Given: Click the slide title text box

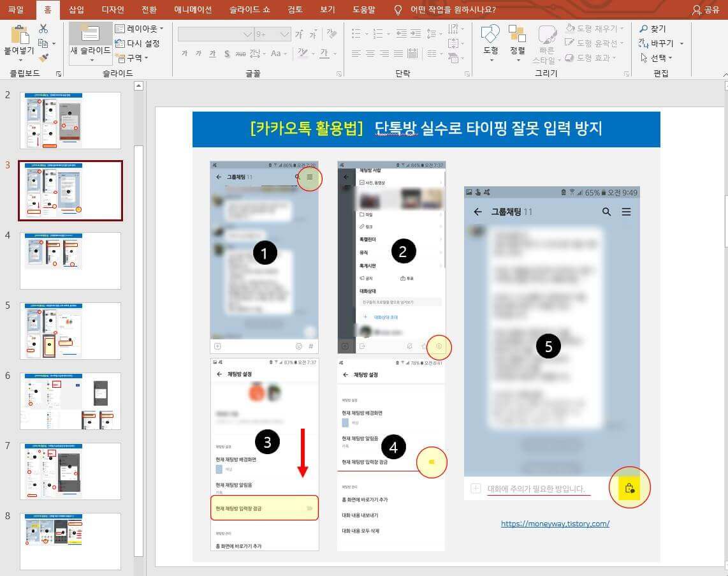Looking at the screenshot, I should point(426,129).
